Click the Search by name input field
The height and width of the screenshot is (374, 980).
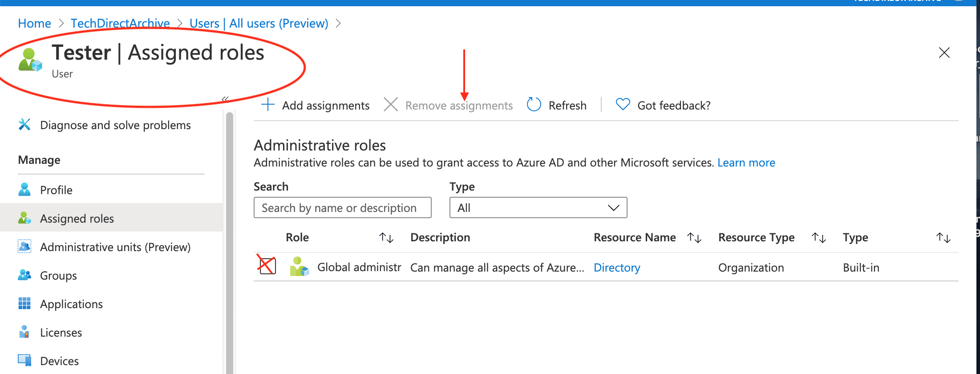342,208
